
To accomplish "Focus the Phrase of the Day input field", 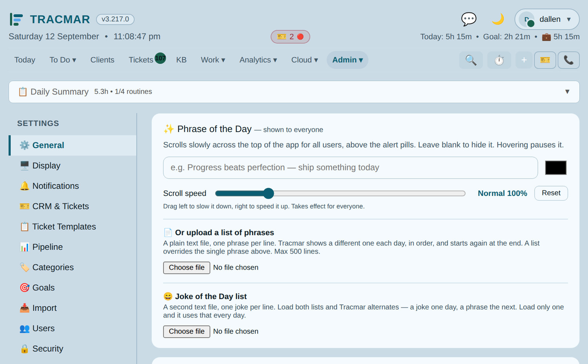I will 350,168.
